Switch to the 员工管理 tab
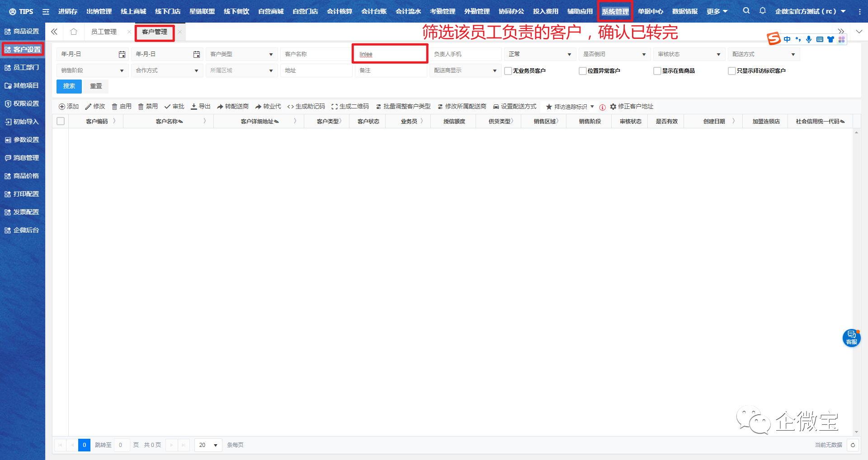Image resolution: width=868 pixels, height=460 pixels. pos(104,32)
